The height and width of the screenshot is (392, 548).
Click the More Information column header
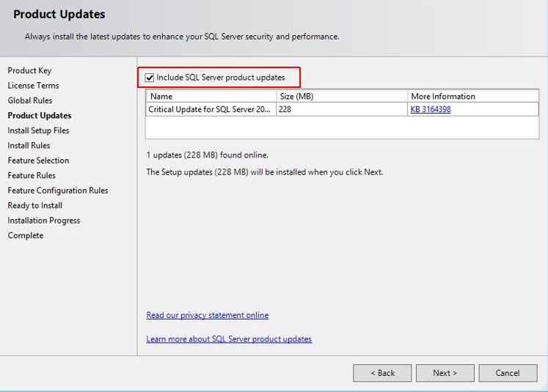pos(472,96)
